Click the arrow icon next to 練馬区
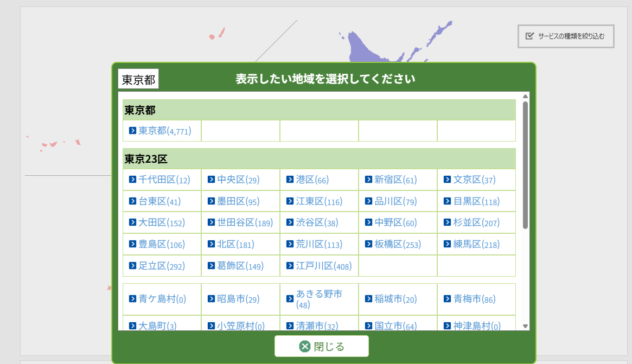 pyautogui.click(x=447, y=244)
